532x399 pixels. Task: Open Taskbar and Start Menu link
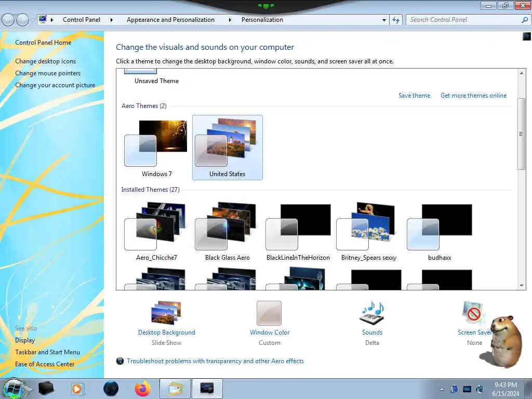[47, 352]
